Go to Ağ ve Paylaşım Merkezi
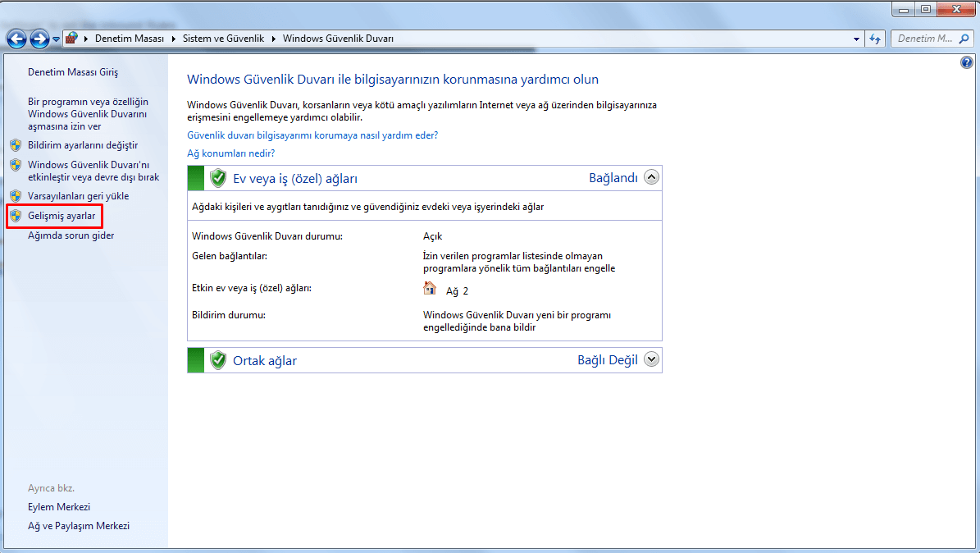Viewport: 980px width, 553px height. pos(79,526)
